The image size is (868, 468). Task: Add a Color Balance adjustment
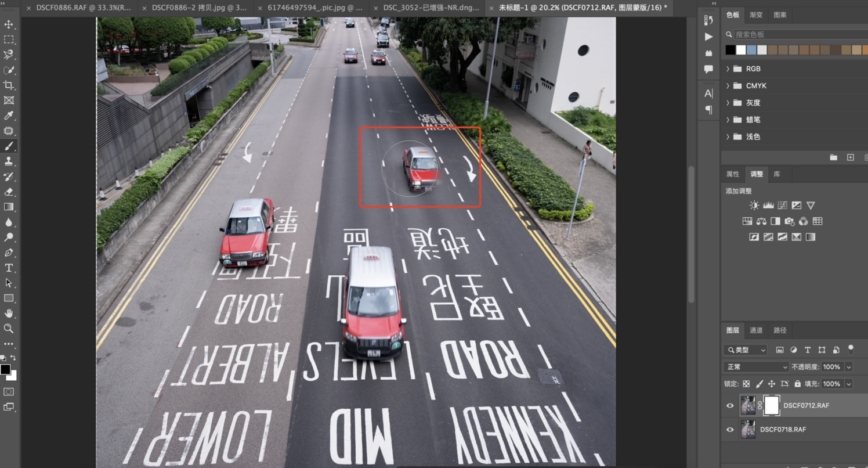(x=761, y=221)
